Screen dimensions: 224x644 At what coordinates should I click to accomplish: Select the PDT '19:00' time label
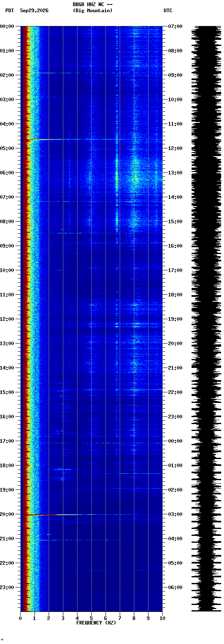[7, 490]
